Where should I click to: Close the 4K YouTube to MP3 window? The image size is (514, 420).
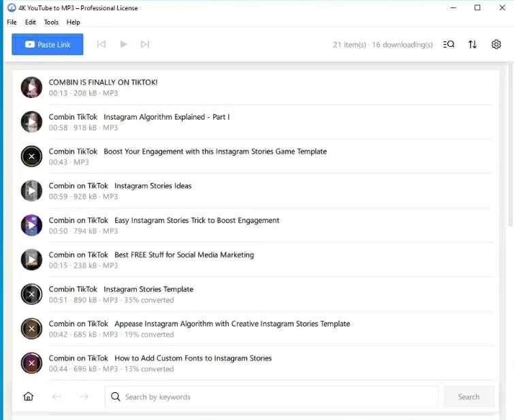(x=502, y=7)
